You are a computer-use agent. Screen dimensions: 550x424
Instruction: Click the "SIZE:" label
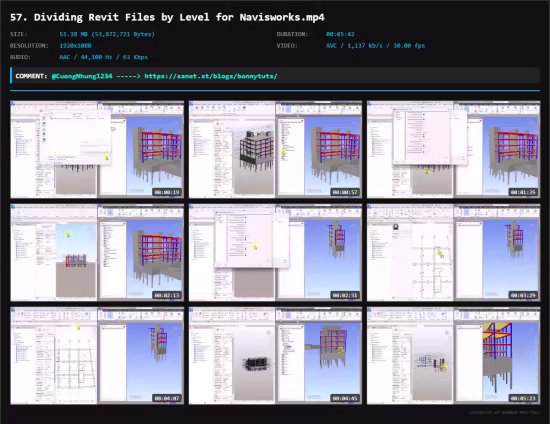tap(19, 34)
